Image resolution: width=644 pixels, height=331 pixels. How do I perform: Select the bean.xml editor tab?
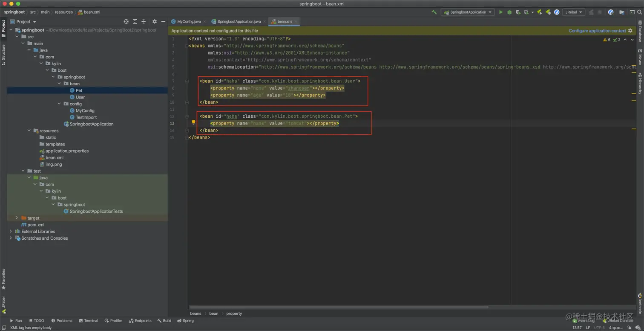(285, 21)
